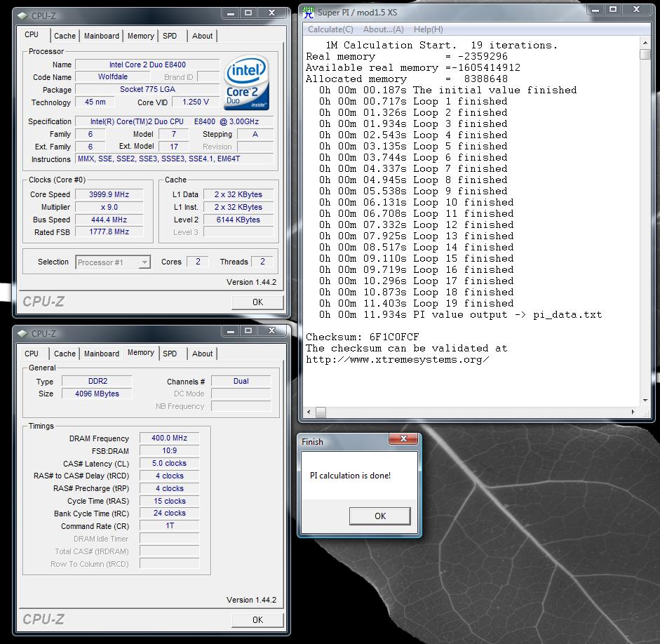Click the Core Speed value 3999.9 MHz

109,194
